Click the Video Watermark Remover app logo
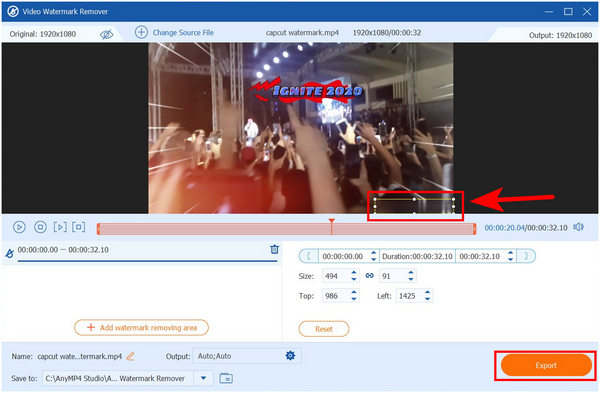 (x=13, y=11)
